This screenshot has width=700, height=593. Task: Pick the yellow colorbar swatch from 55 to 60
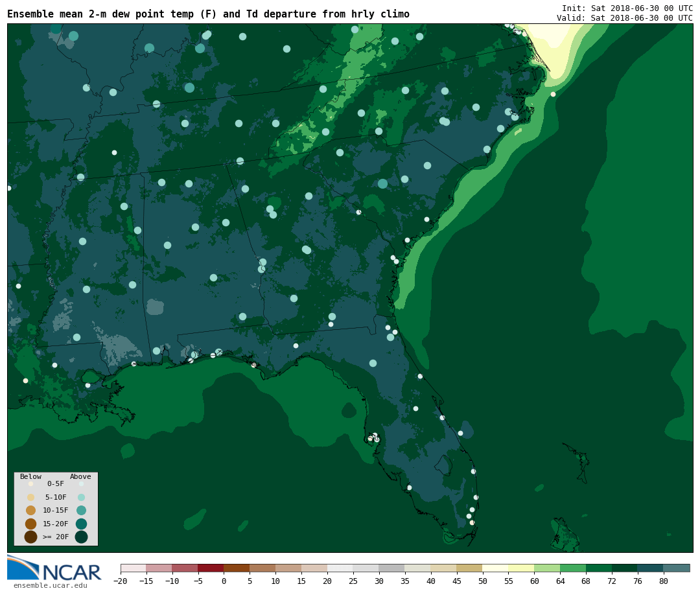coord(522,568)
